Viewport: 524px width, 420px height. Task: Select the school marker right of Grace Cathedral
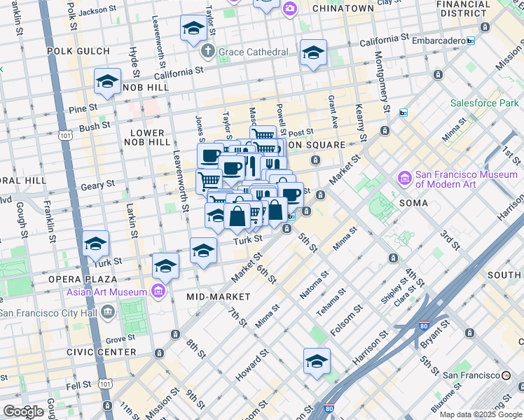pyautogui.click(x=313, y=52)
